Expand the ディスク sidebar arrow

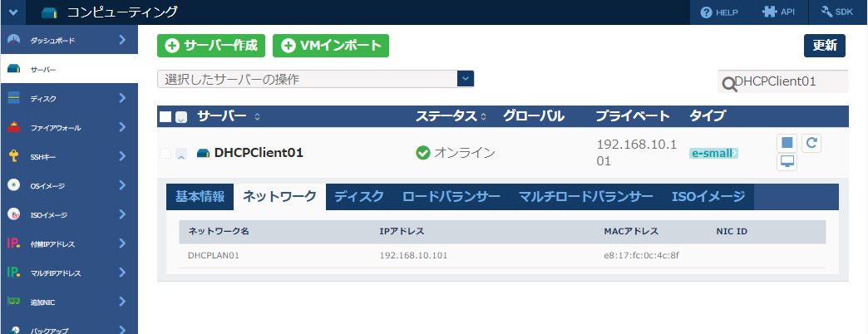(122, 98)
